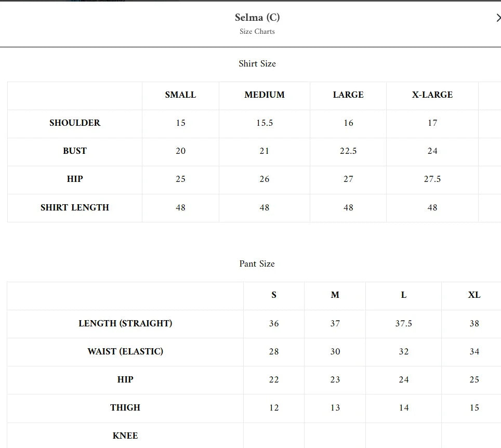Click the 27.5 hip value for X-LARGE

pyautogui.click(x=432, y=179)
